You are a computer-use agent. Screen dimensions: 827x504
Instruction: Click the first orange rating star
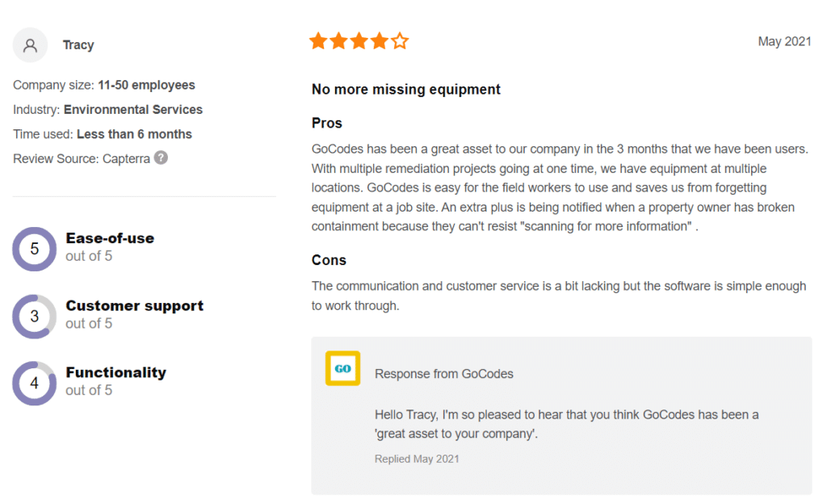pyautogui.click(x=318, y=41)
